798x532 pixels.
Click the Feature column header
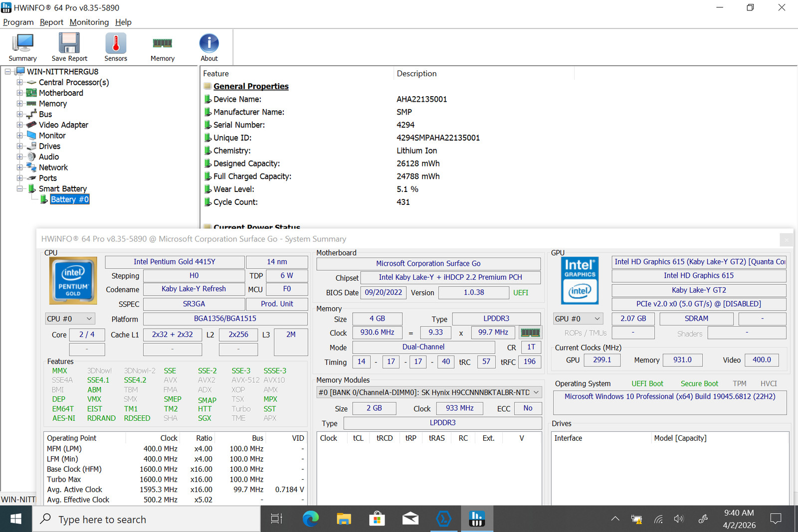point(297,73)
